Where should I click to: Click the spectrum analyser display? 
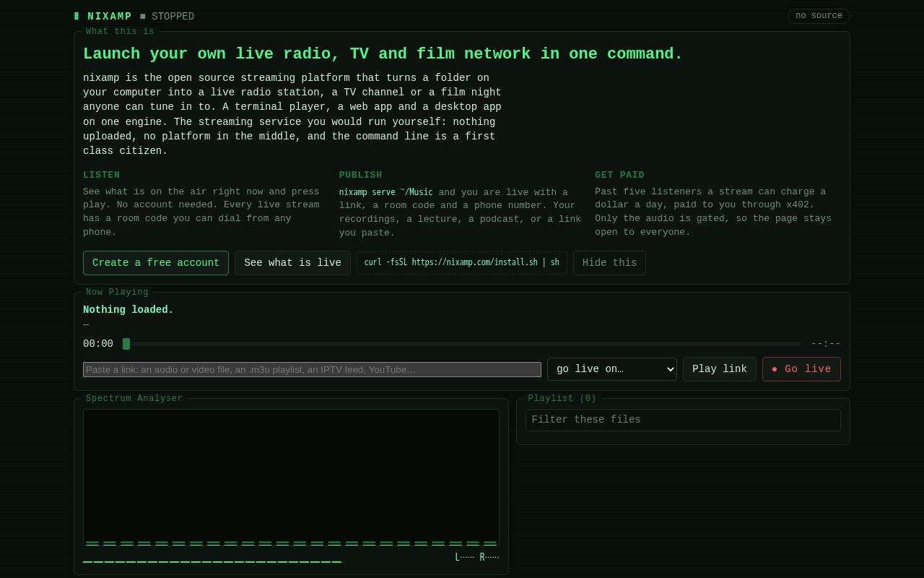tap(291, 478)
